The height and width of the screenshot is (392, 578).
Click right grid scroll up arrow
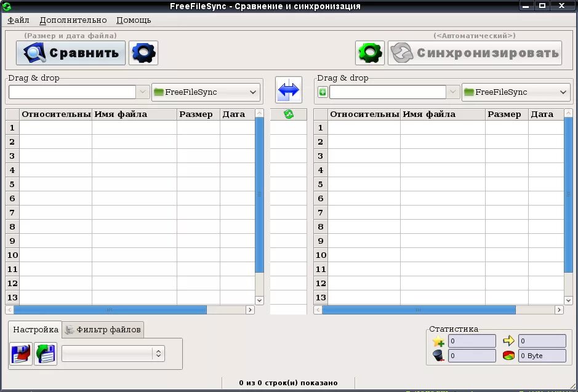pos(568,113)
